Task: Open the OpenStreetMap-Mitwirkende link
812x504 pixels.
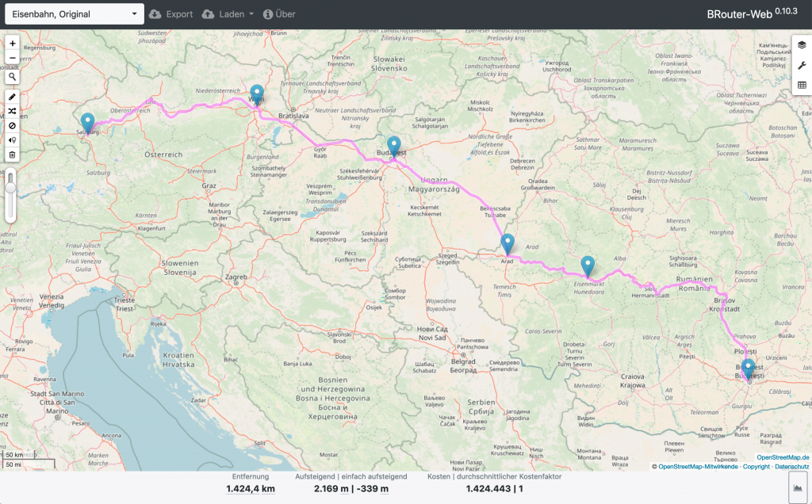Action: point(698,467)
